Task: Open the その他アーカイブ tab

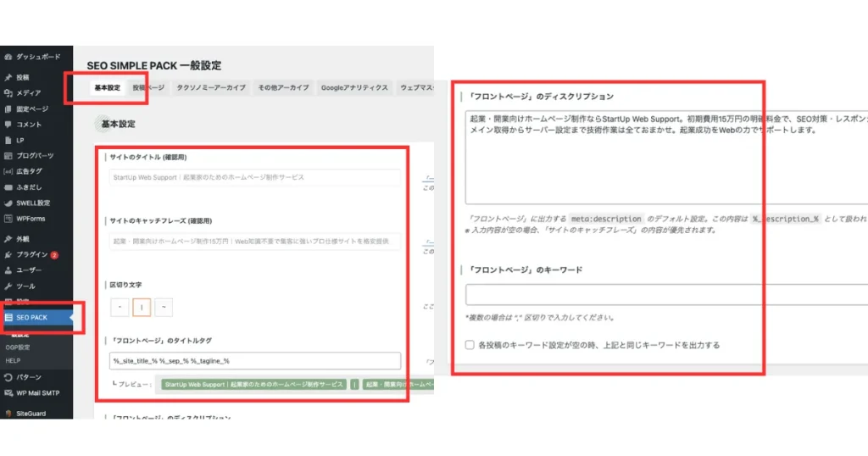Action: point(283,88)
